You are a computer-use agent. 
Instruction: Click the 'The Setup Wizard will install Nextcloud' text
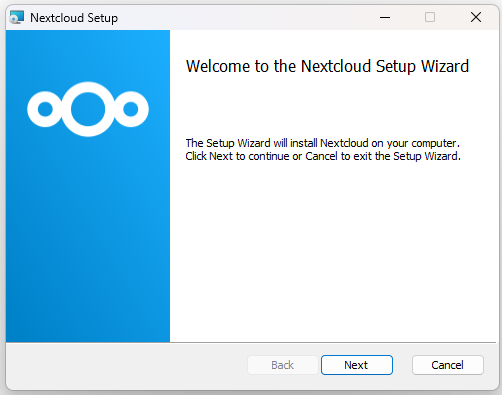pos(323,143)
